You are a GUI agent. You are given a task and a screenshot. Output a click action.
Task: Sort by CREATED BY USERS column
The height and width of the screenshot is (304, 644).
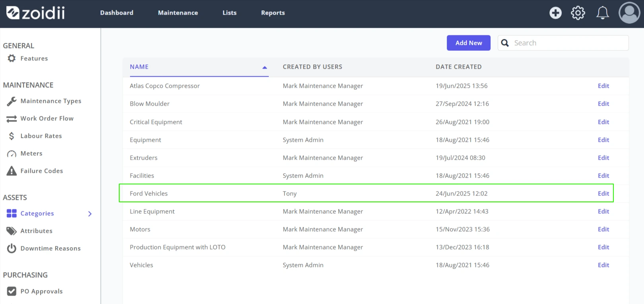[x=312, y=67]
